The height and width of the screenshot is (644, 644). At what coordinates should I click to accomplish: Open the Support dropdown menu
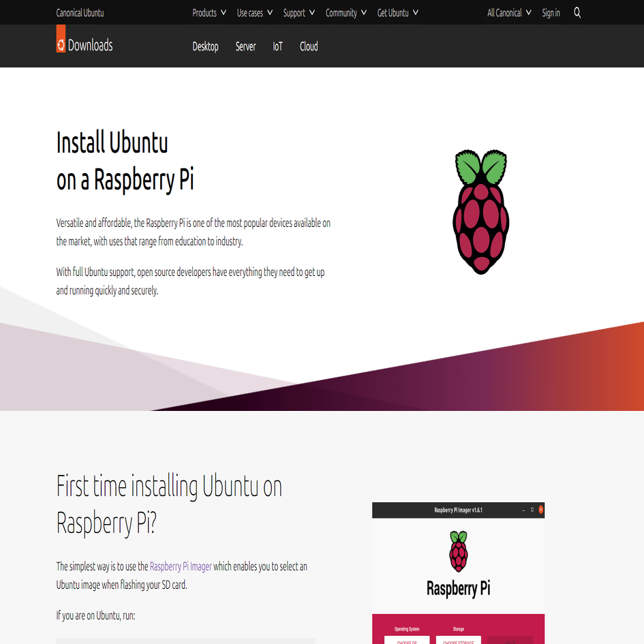pos(299,13)
